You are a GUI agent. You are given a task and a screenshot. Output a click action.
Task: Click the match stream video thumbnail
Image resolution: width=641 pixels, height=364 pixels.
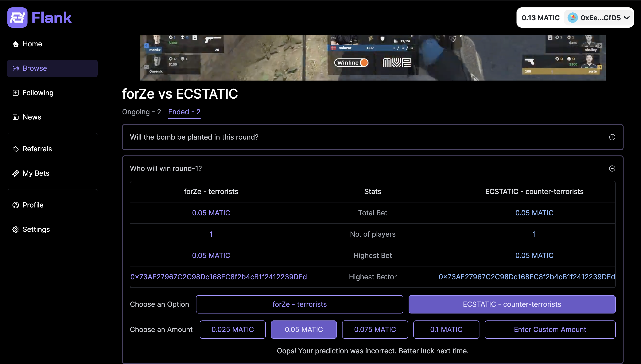pyautogui.click(x=373, y=57)
